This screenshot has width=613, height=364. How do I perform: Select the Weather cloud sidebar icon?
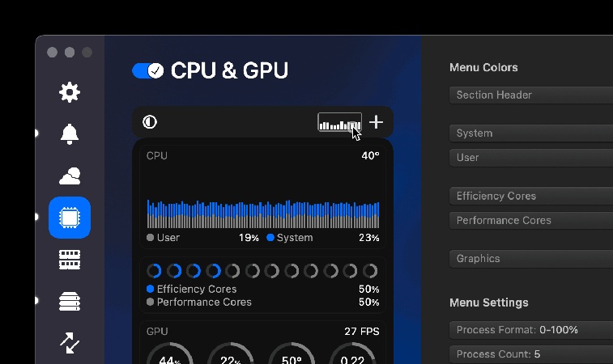[x=70, y=176]
